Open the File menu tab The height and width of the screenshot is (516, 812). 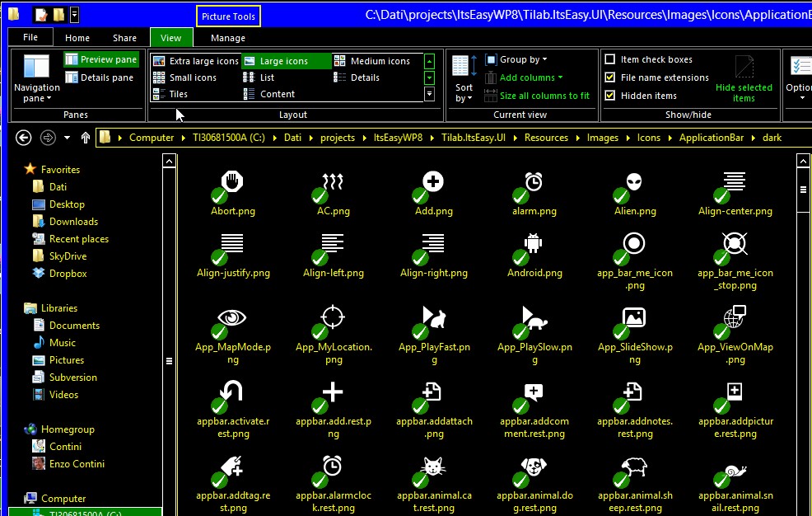(x=30, y=38)
